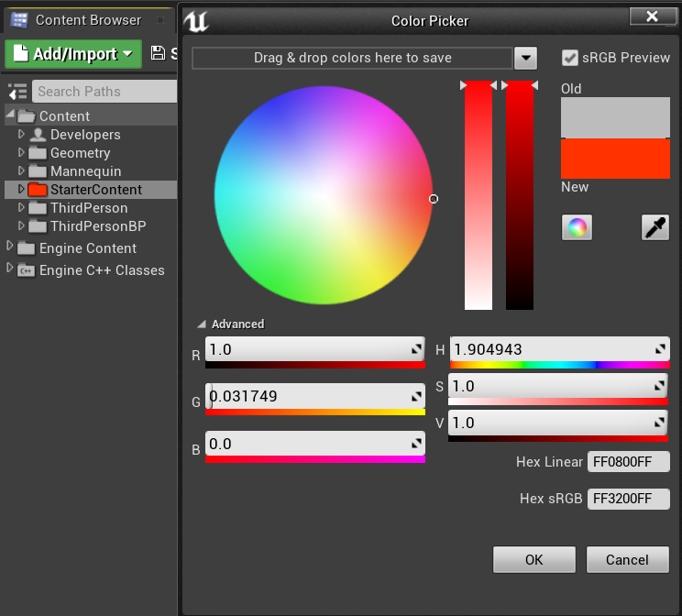Click the New orange-red color swatch
Image resolution: width=682 pixels, height=616 pixels.
click(x=615, y=159)
